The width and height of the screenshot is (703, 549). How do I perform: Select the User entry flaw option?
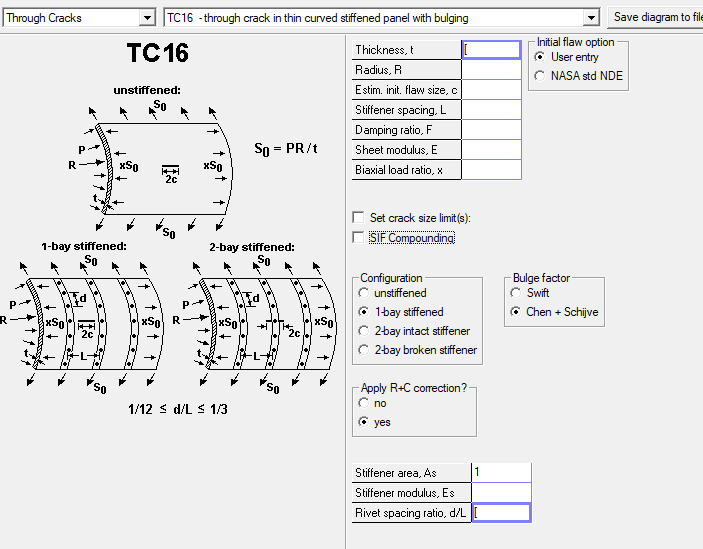click(x=541, y=57)
